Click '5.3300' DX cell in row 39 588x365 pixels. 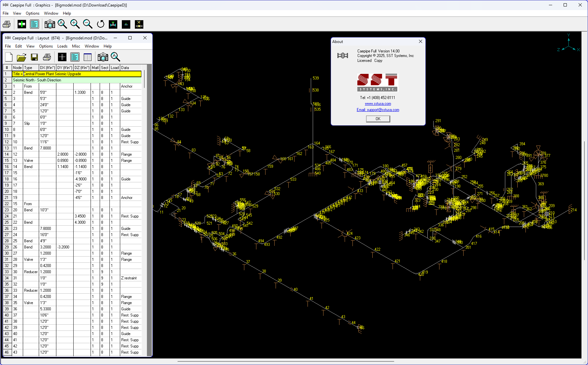pos(47,309)
